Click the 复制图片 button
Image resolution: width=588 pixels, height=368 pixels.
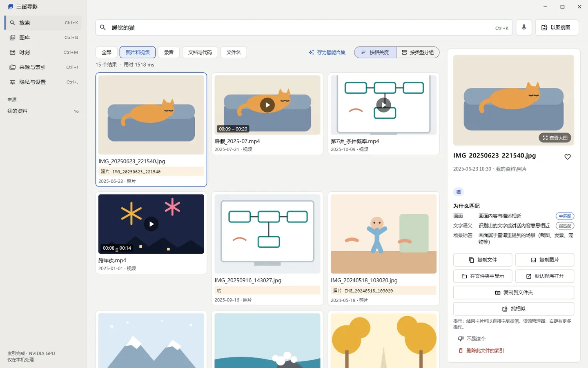tap(545, 260)
